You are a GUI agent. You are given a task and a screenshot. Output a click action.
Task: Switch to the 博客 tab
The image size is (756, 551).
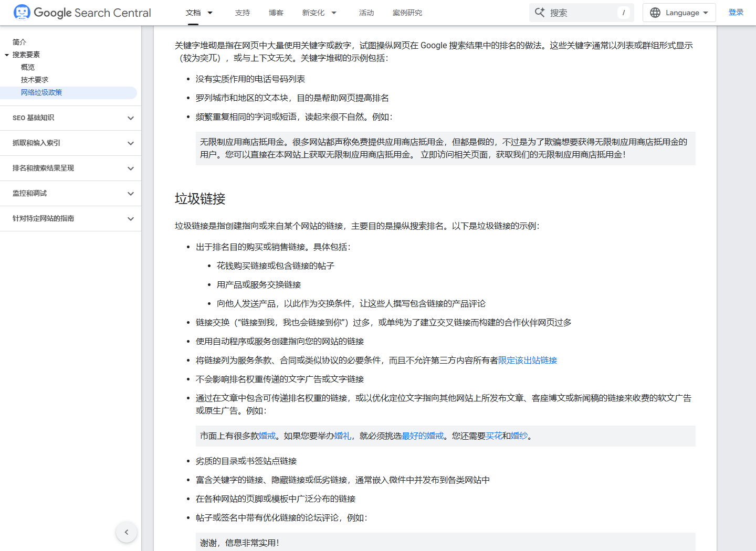pyautogui.click(x=276, y=13)
